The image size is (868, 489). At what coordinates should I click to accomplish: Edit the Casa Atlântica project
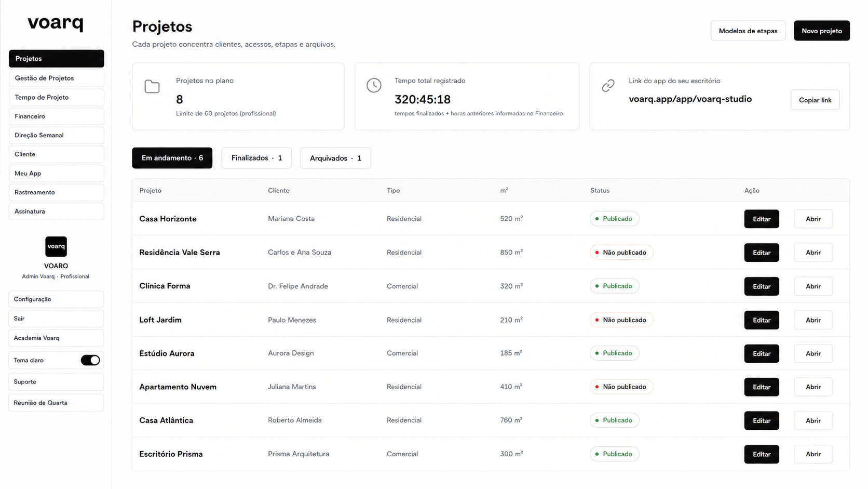tap(762, 420)
